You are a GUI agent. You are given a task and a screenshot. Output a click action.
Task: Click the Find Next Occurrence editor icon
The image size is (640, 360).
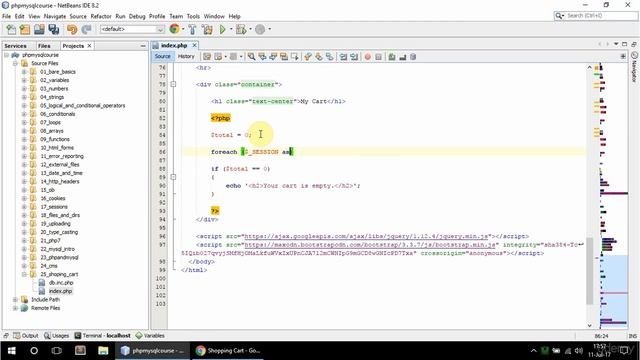click(273, 57)
